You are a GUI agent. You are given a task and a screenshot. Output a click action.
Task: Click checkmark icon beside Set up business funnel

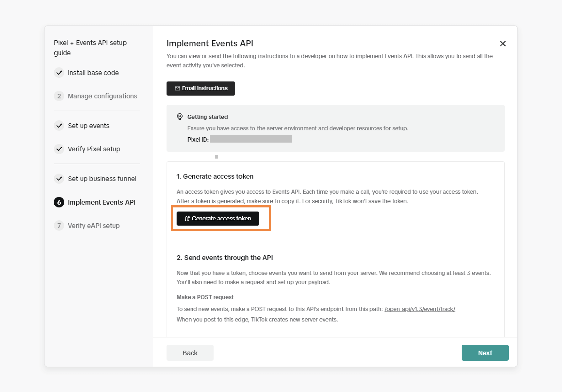(x=59, y=179)
